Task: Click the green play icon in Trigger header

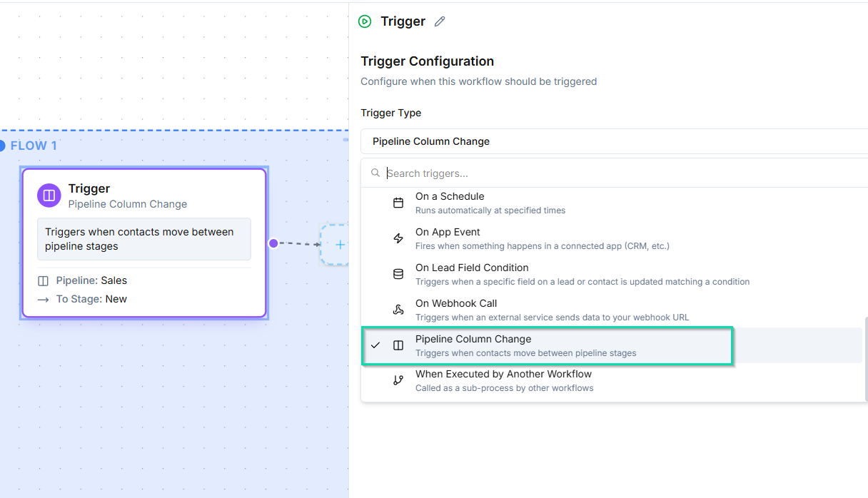Action: [x=365, y=21]
